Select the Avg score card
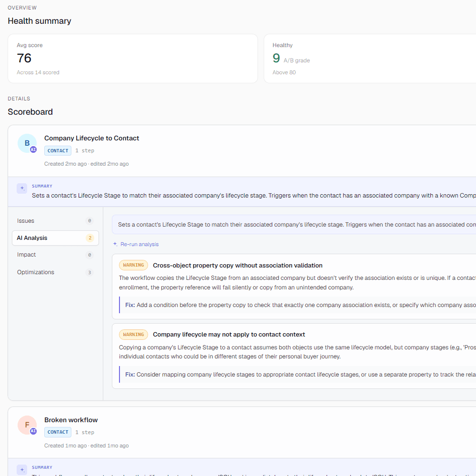The width and height of the screenshot is (476, 476). (133, 59)
